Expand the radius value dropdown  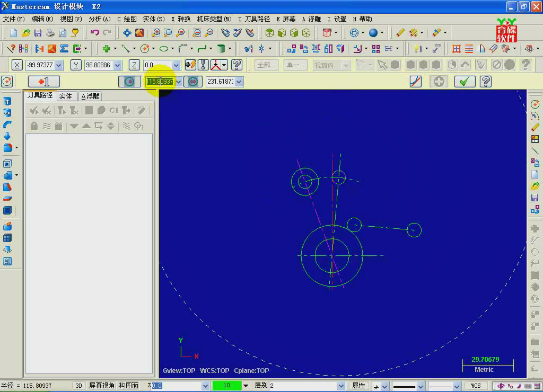tap(178, 82)
